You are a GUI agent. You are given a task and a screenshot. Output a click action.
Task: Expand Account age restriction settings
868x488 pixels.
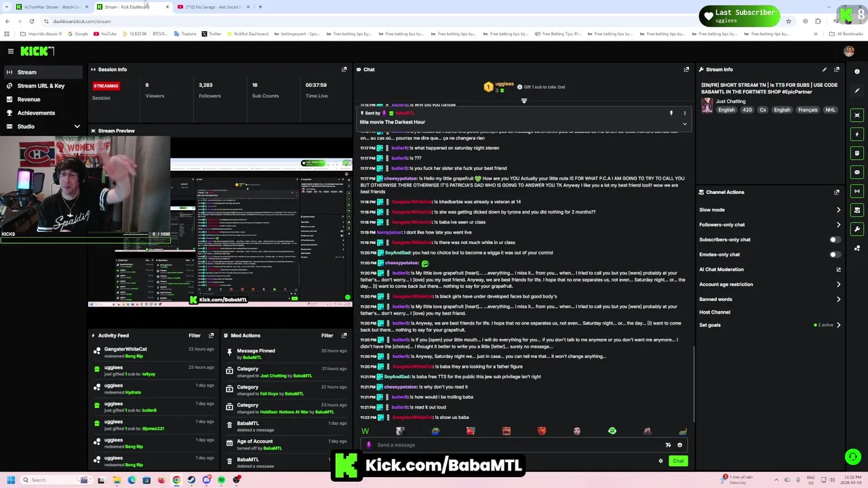click(x=838, y=285)
